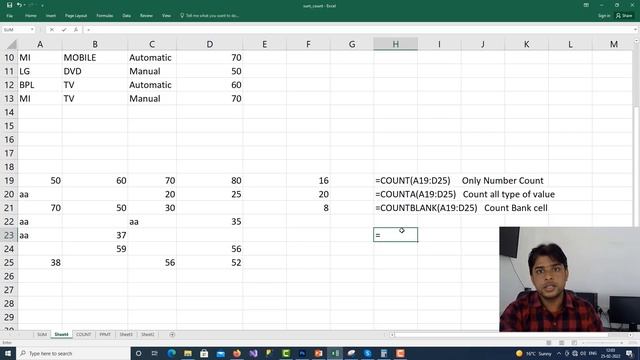Switch to the COUNT sheet tab

pos(83,334)
